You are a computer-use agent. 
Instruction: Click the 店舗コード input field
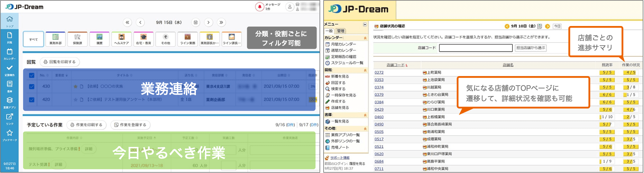(475, 48)
